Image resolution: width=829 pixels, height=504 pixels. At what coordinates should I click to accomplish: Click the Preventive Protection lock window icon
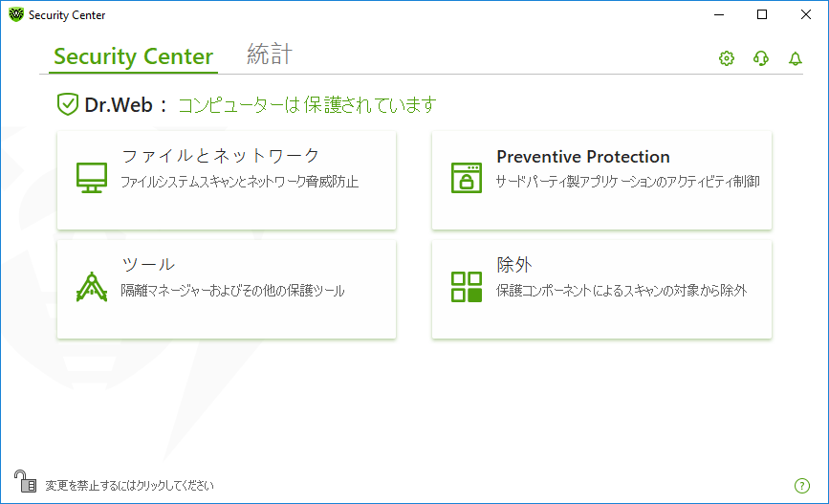tap(467, 178)
